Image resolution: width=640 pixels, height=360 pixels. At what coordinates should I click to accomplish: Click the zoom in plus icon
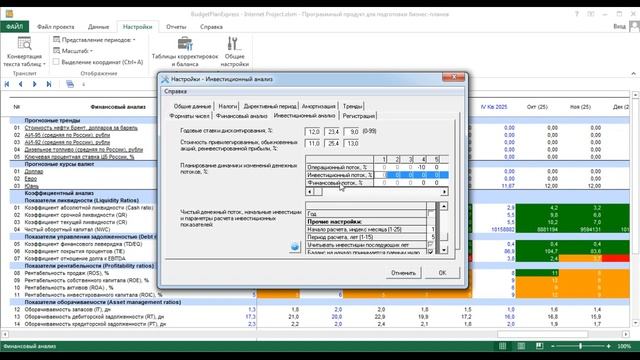(x=608, y=346)
